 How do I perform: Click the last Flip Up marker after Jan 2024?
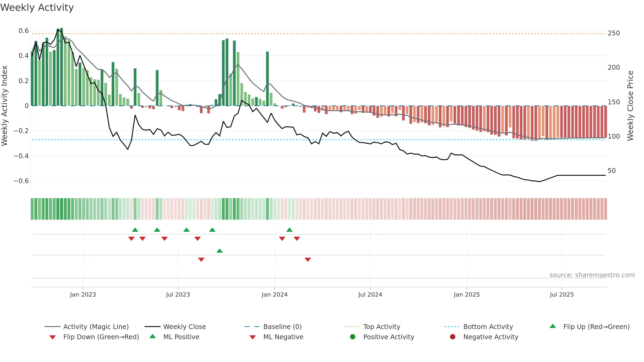coord(289,230)
